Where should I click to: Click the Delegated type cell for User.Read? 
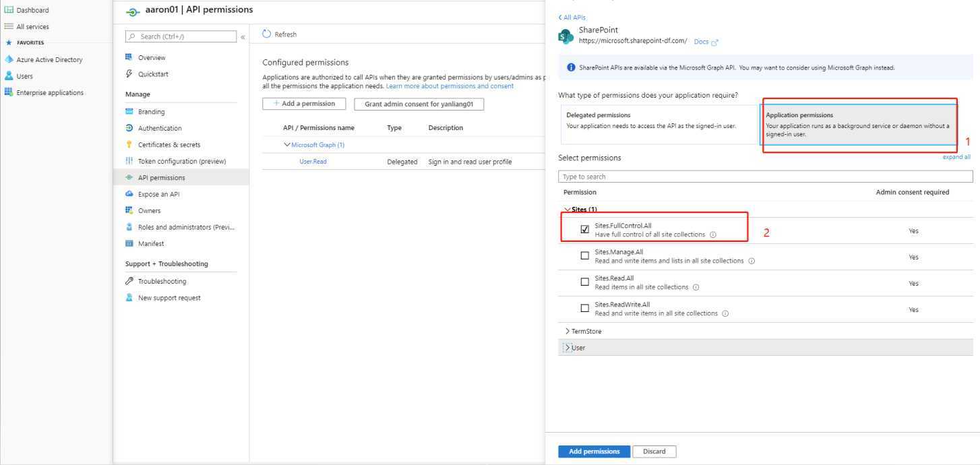click(402, 162)
